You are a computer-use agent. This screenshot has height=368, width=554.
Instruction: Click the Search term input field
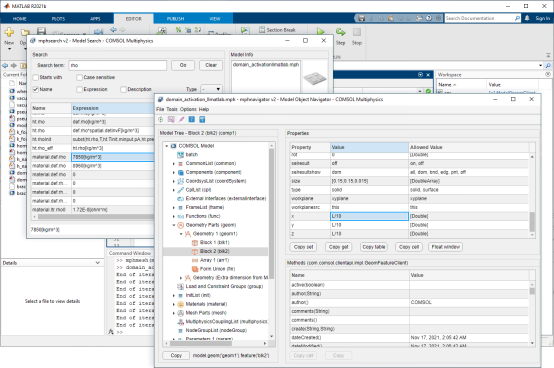(118, 65)
